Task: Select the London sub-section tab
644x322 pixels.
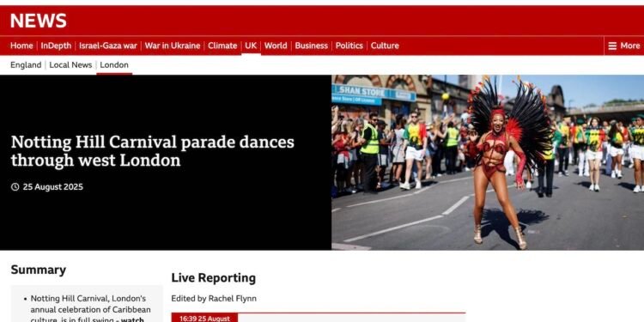Action: point(114,65)
